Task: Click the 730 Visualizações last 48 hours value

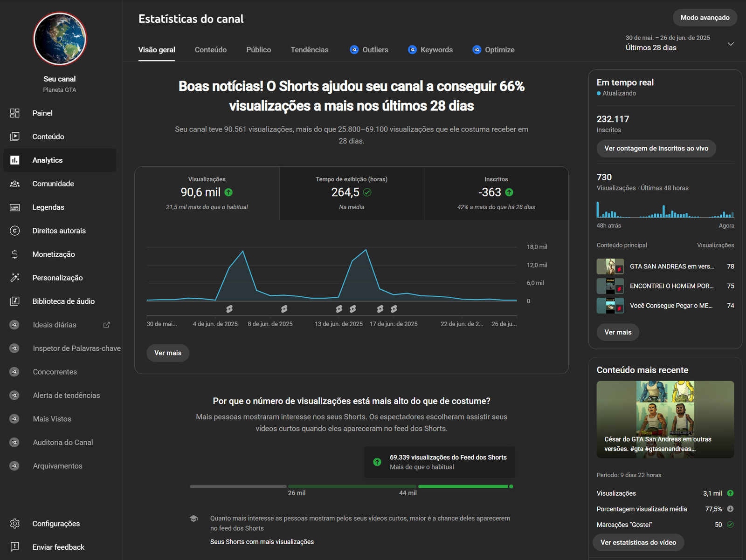Action: (604, 177)
